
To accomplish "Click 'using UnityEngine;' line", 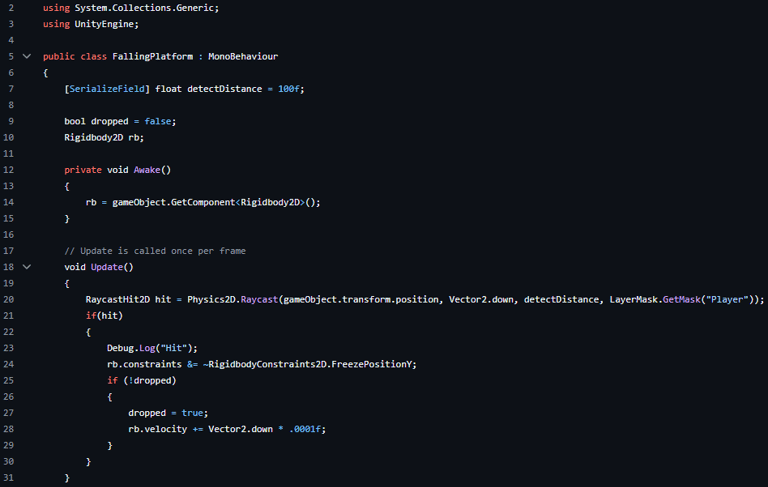I will [91, 24].
